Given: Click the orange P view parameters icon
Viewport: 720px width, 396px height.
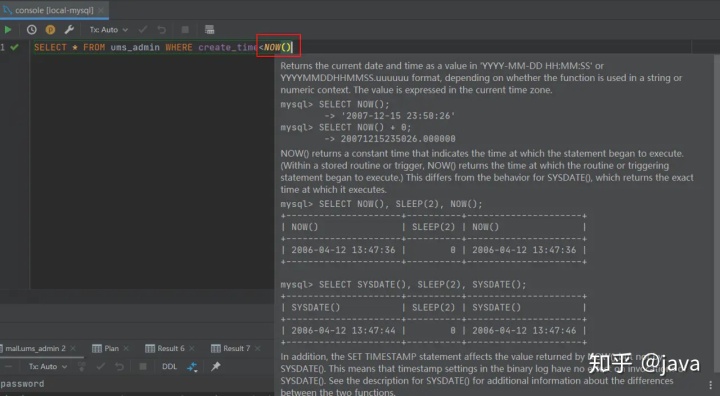Looking at the screenshot, I should pyautogui.click(x=51, y=30).
